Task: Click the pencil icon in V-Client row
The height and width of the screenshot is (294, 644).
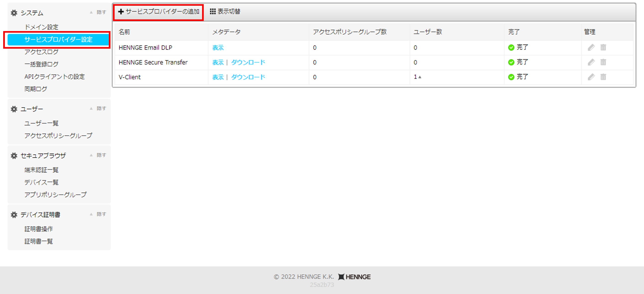Action: click(x=591, y=77)
